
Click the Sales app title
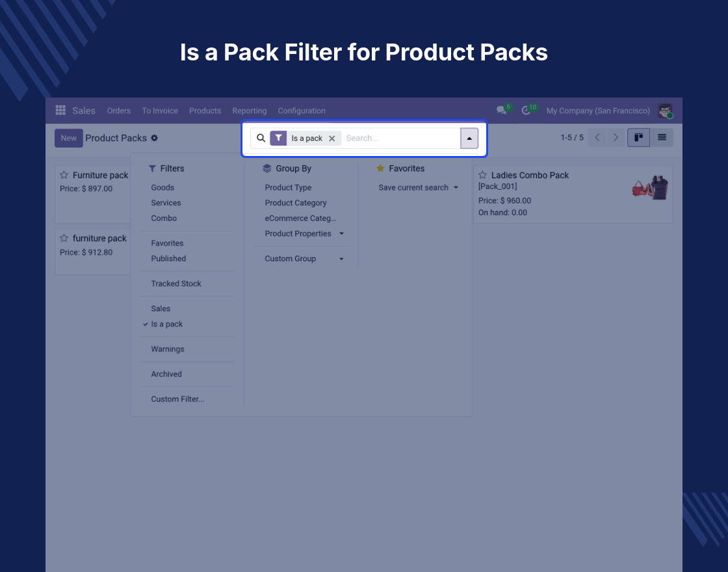point(84,110)
